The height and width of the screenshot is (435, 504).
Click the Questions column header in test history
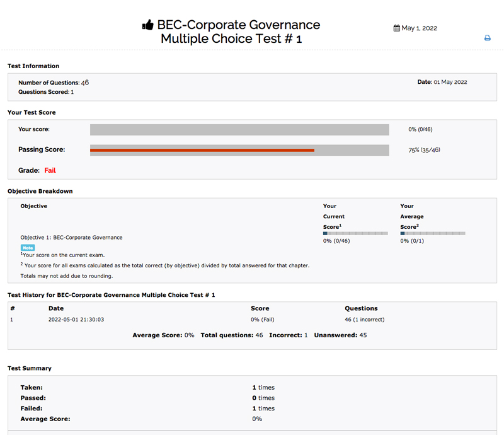click(x=361, y=308)
